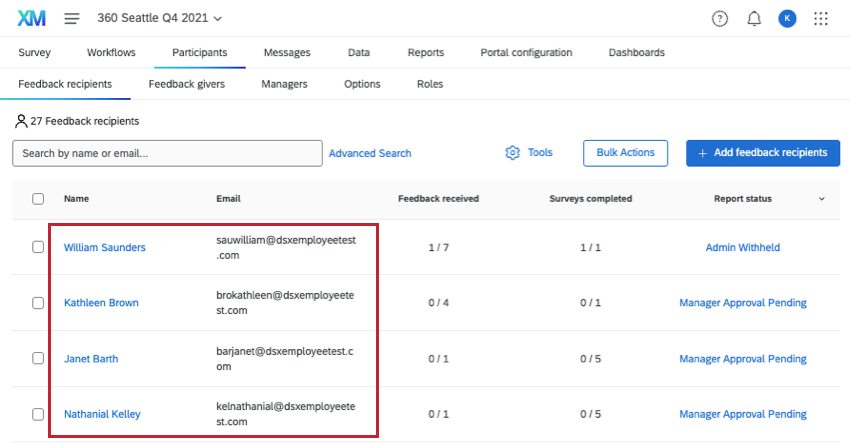
Task: Click the 0 / 4 feedback received value
Action: pos(439,303)
